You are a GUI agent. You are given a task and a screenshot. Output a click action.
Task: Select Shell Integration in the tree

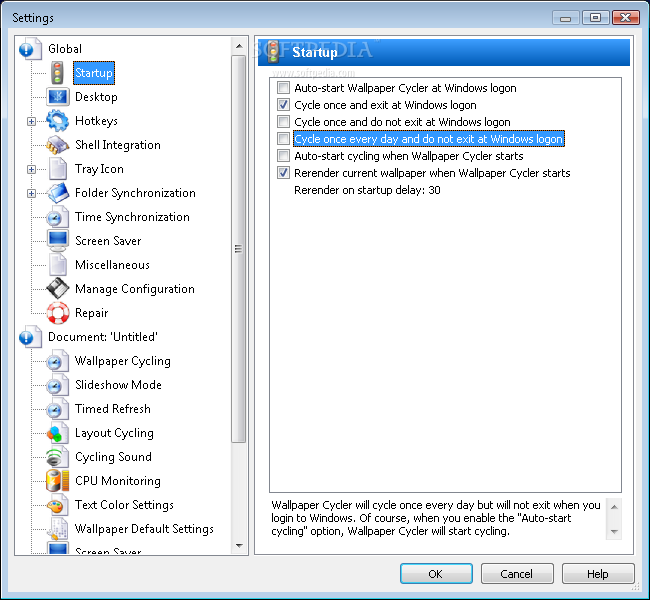coord(118,145)
